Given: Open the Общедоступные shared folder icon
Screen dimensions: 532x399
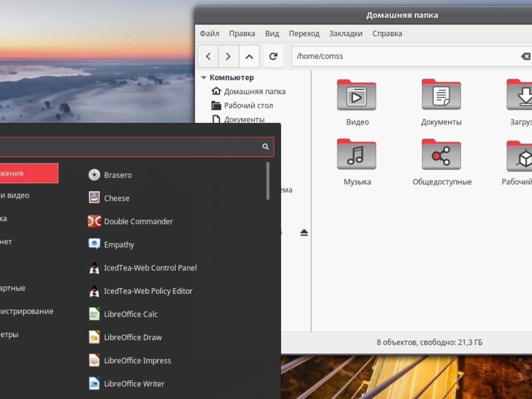Looking at the screenshot, I should (x=441, y=155).
